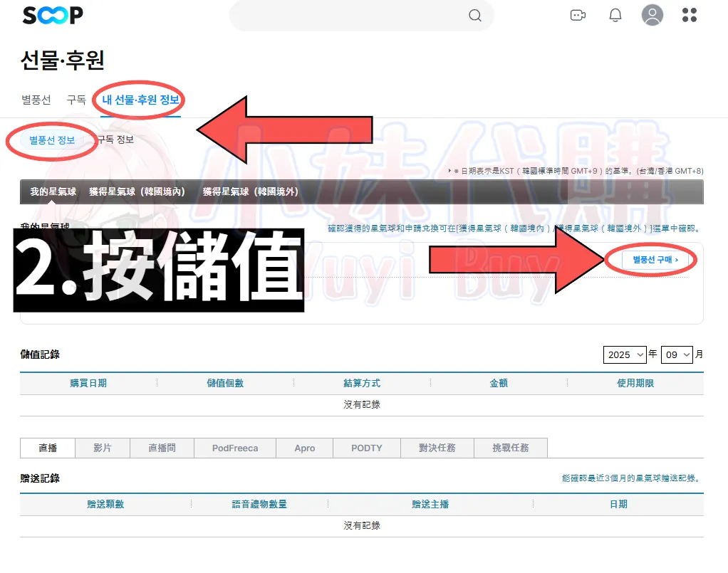Screen dimensions: 728x573
Task: Switch to the 구독 tab
Action: coord(76,100)
